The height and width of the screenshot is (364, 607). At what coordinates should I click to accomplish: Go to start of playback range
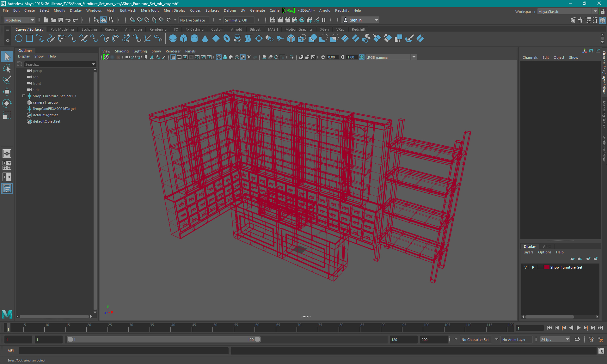tap(549, 328)
